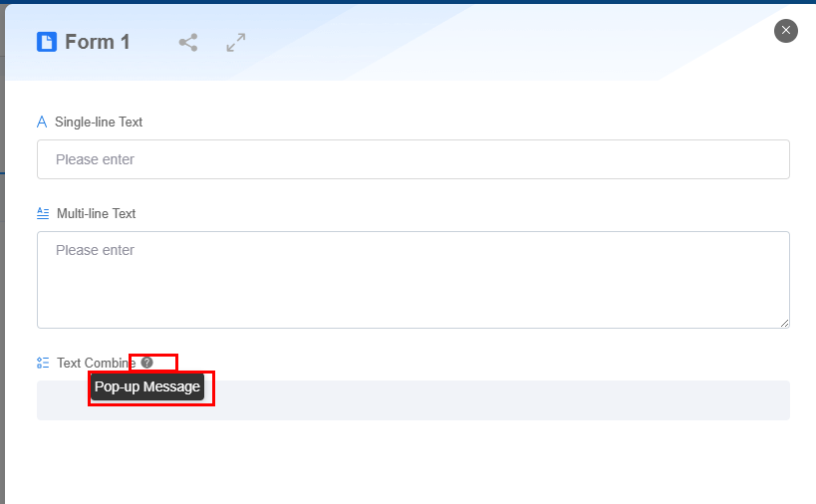Viewport: 816px width, 504px height.
Task: Click the blue form document icon
Action: 47,42
